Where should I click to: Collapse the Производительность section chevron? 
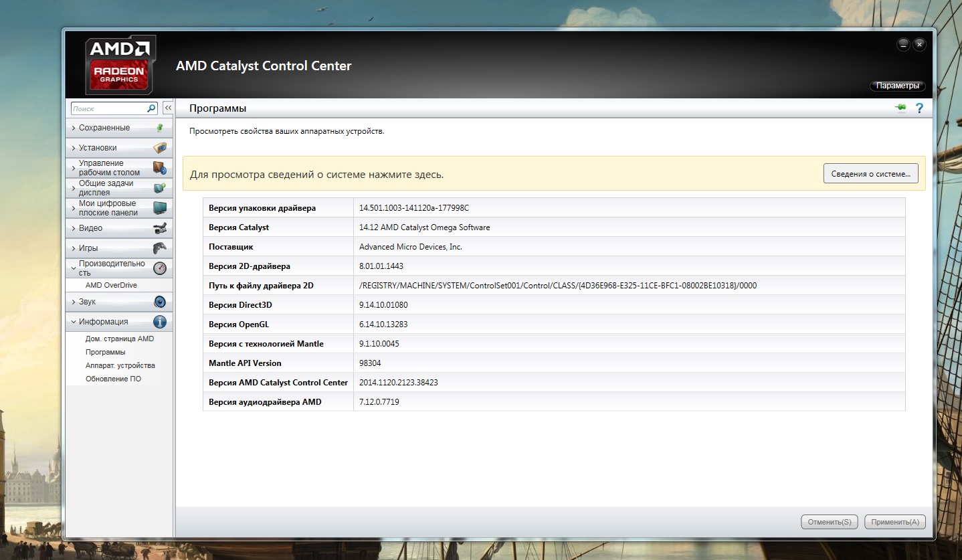click(x=74, y=268)
